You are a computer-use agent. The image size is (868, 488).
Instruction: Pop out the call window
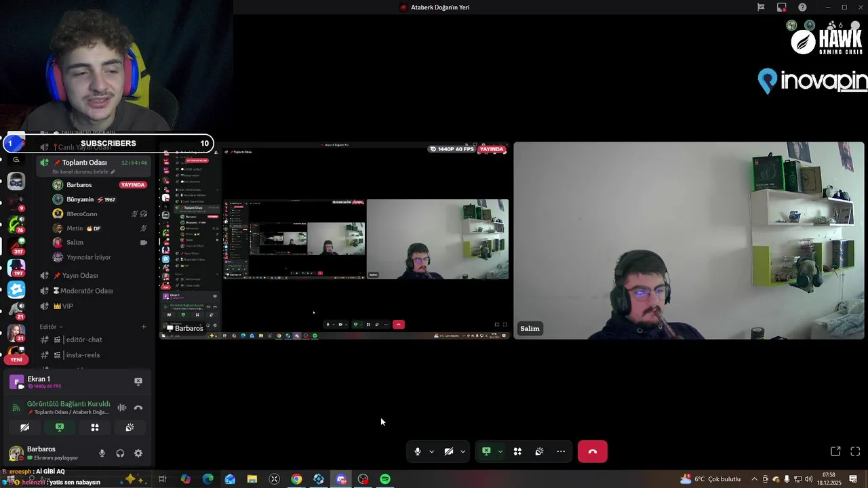(x=835, y=451)
